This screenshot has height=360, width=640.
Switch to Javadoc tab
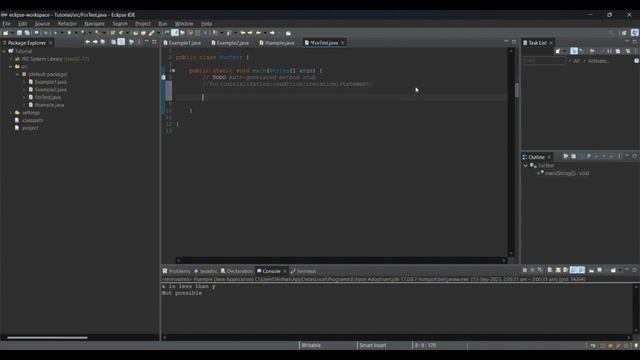point(206,271)
